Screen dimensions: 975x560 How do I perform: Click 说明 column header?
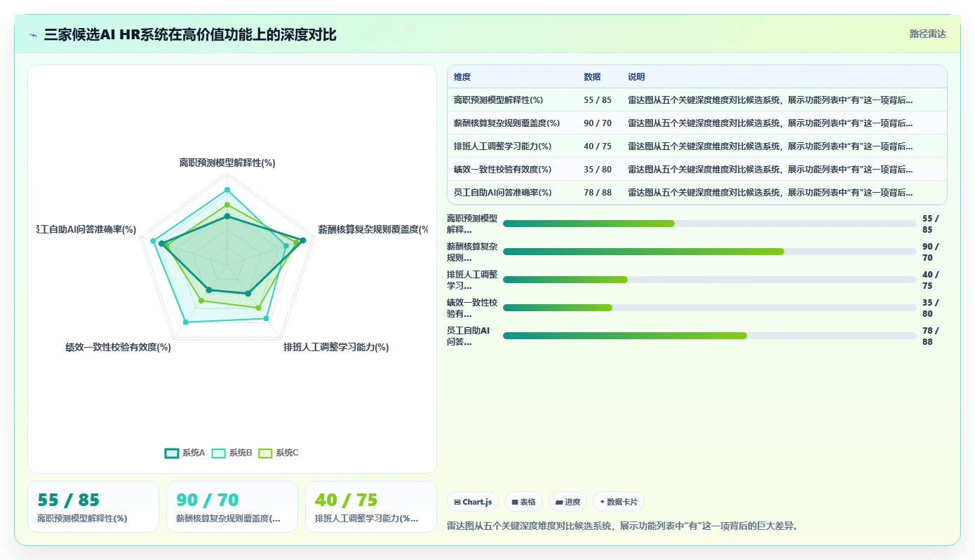point(636,77)
